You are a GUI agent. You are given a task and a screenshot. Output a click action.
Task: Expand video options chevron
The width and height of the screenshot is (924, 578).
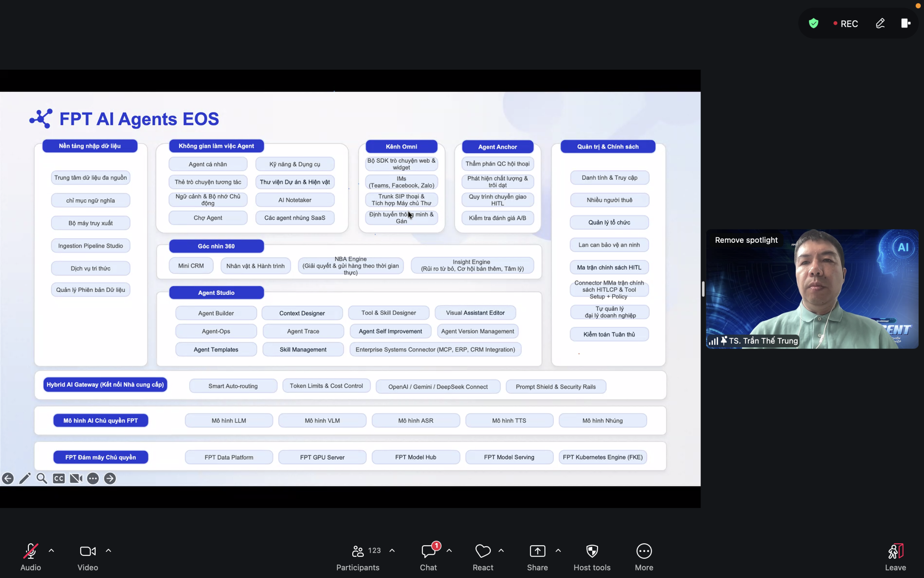point(108,551)
